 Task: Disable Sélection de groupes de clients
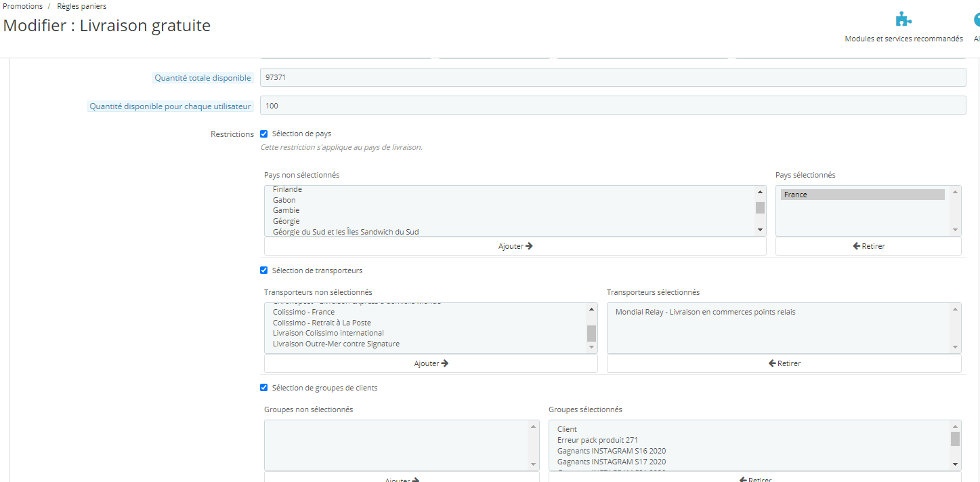click(264, 388)
